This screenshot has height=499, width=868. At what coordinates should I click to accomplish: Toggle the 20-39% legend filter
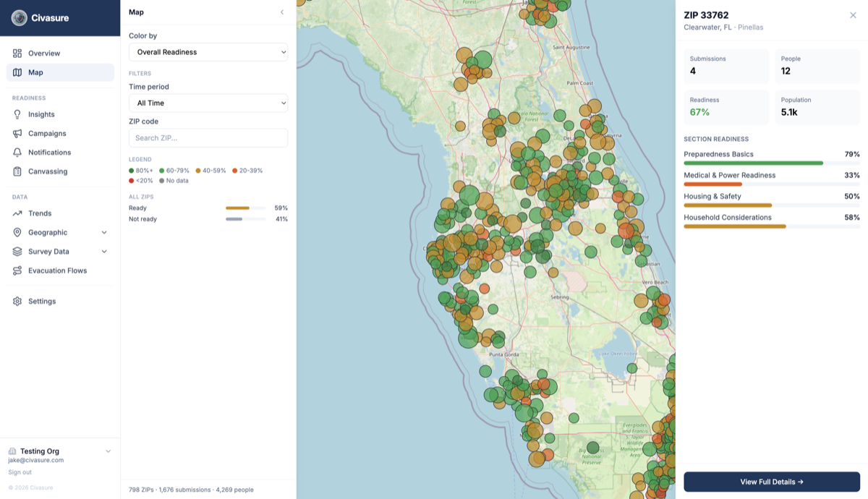(249, 170)
